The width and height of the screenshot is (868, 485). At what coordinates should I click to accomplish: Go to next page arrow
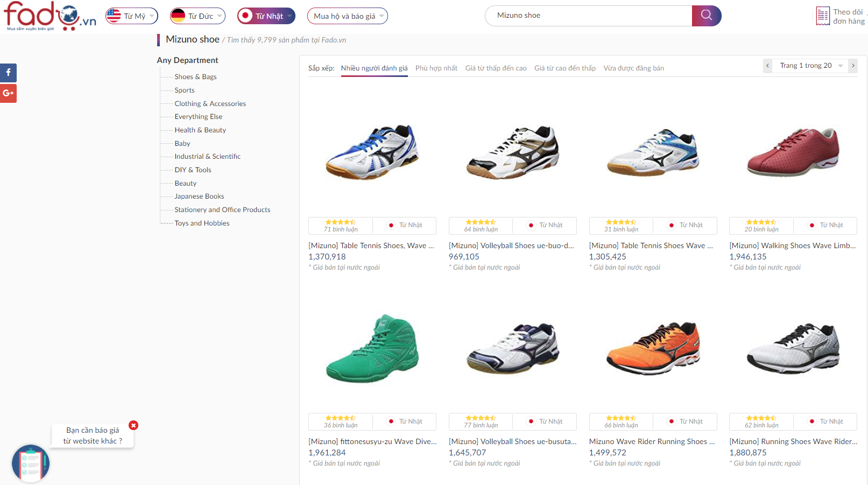pyautogui.click(x=853, y=66)
